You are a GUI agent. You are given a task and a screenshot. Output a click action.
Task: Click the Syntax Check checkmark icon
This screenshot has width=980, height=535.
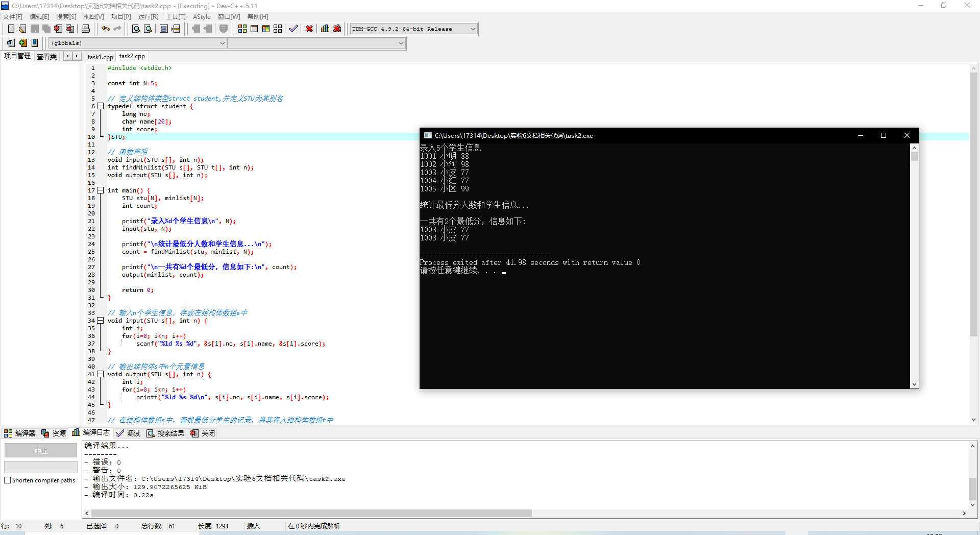pyautogui.click(x=293, y=29)
